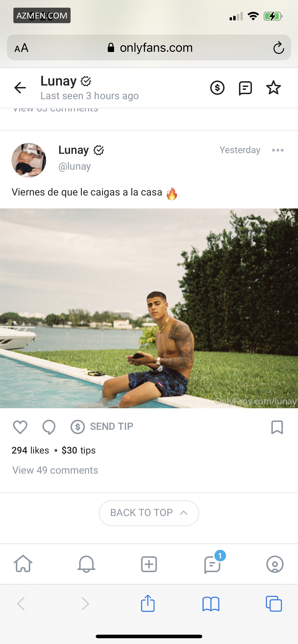
Task: Tap the back arrow next to Lunay
Action: (20, 88)
